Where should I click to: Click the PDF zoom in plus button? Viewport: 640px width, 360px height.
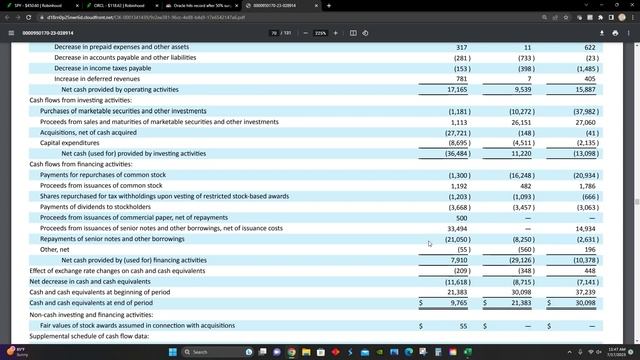click(336, 33)
